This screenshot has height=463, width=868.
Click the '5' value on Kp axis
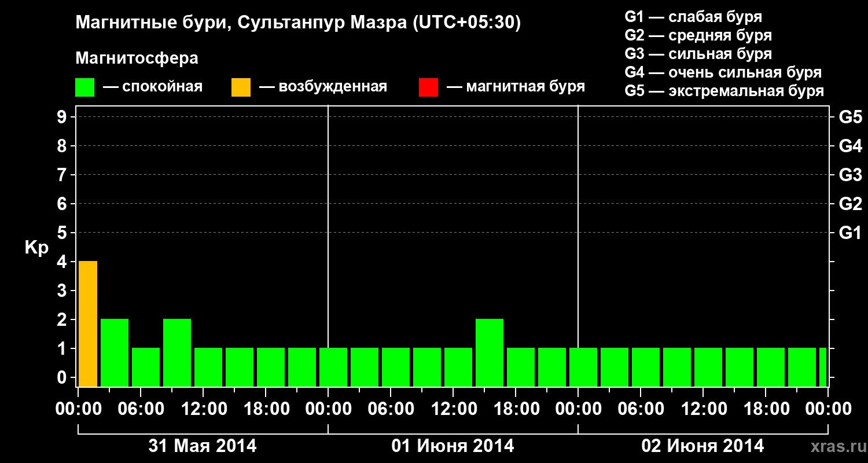pos(63,233)
